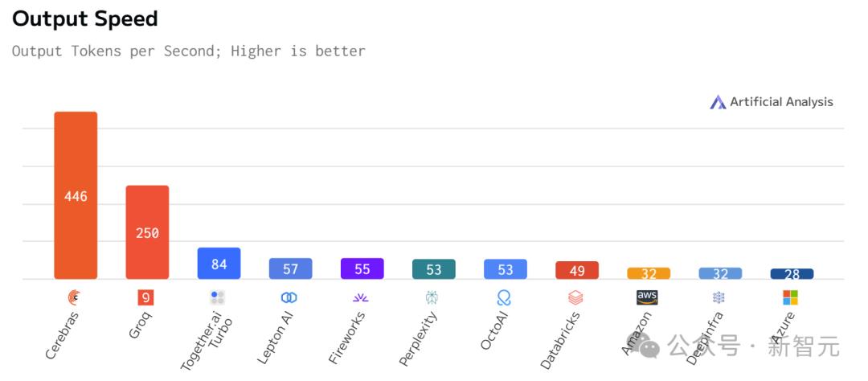Viewport: 868px width, 381px height.
Task: Click the Amazon AWS logo icon
Action: [647, 297]
